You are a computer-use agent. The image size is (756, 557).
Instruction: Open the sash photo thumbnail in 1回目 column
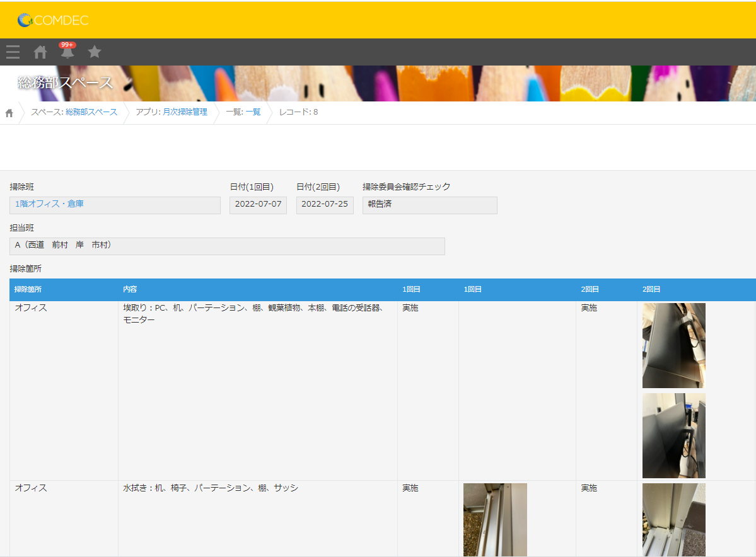point(495,519)
